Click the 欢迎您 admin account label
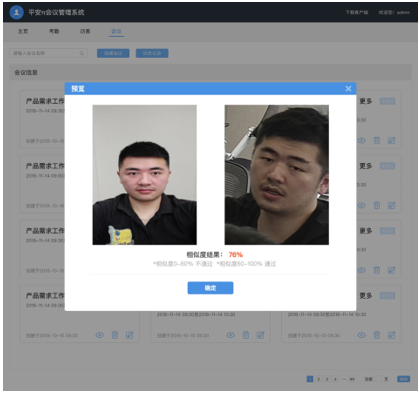 [394, 12]
